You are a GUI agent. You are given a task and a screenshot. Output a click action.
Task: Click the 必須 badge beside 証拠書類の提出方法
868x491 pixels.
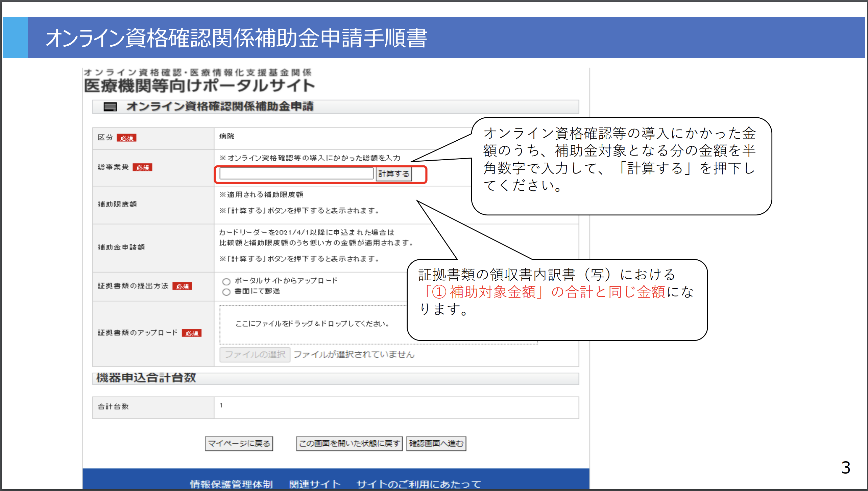(x=182, y=286)
